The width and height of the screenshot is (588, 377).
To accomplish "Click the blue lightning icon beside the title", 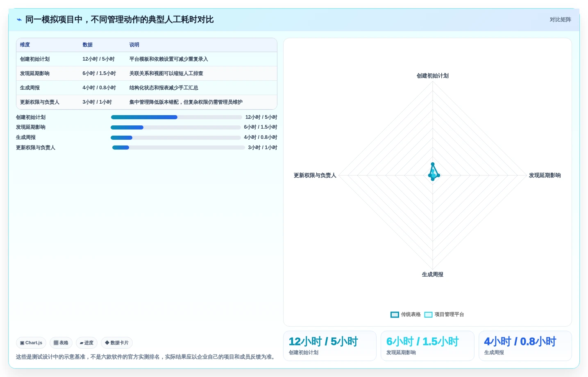I will pos(19,20).
